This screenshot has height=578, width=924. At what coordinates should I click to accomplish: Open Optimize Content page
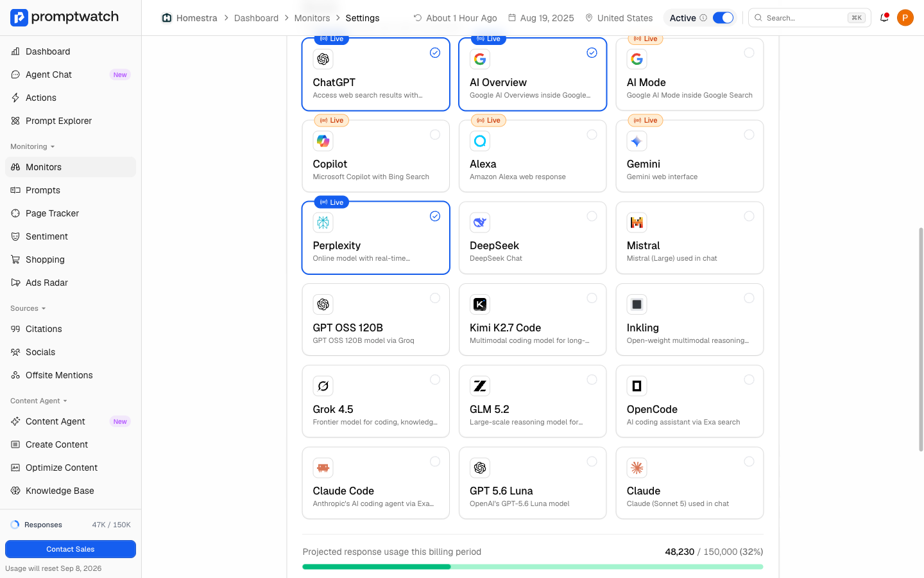coord(71,468)
